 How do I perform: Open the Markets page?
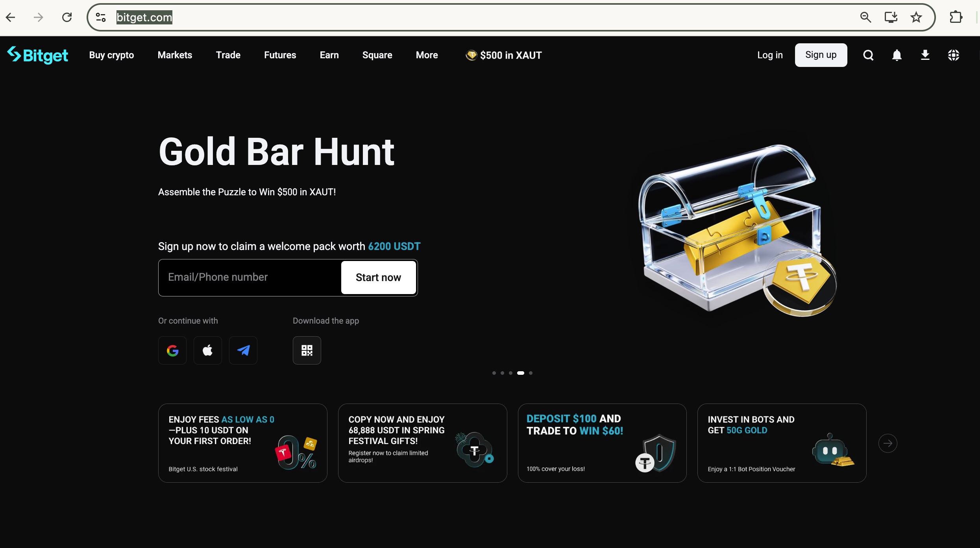point(175,55)
